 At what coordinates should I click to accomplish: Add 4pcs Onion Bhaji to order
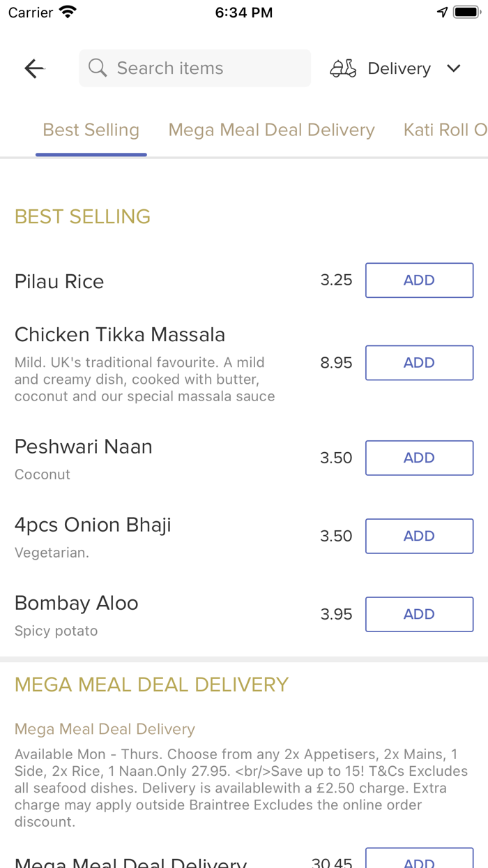pyautogui.click(x=419, y=536)
